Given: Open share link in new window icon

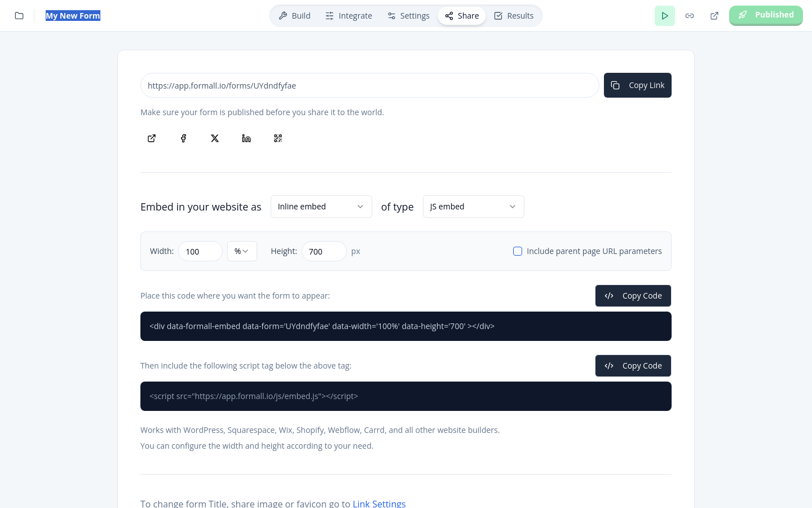Looking at the screenshot, I should [x=152, y=138].
